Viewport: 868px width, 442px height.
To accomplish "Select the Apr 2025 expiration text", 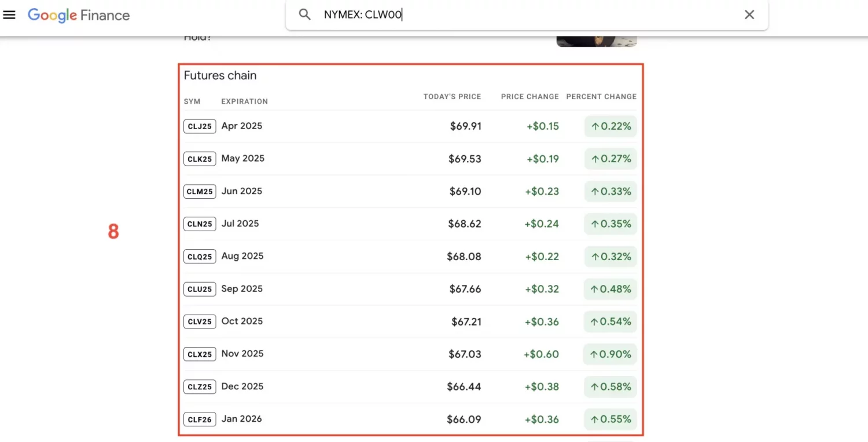I will (242, 126).
